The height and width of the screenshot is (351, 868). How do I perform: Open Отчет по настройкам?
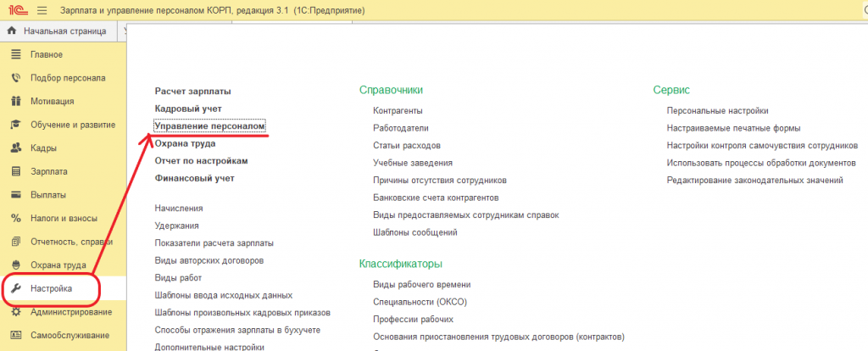(x=201, y=161)
